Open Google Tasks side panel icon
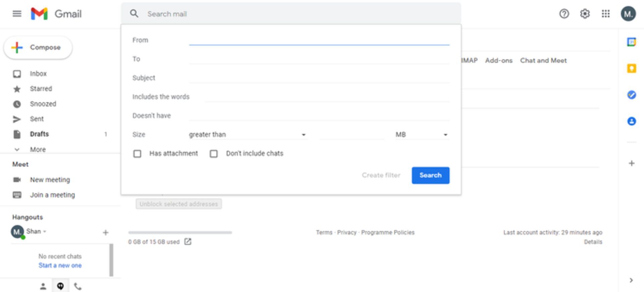The width and height of the screenshot is (644, 292). click(x=631, y=95)
